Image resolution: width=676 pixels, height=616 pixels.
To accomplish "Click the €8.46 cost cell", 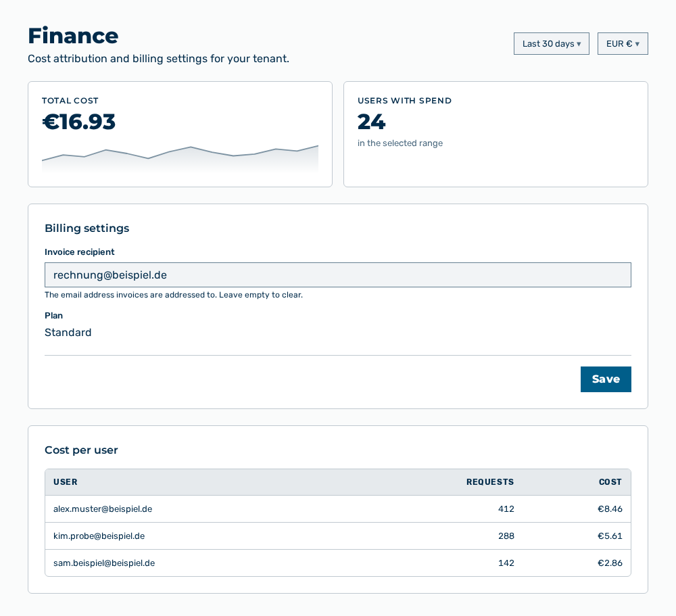I will pyautogui.click(x=610, y=509).
